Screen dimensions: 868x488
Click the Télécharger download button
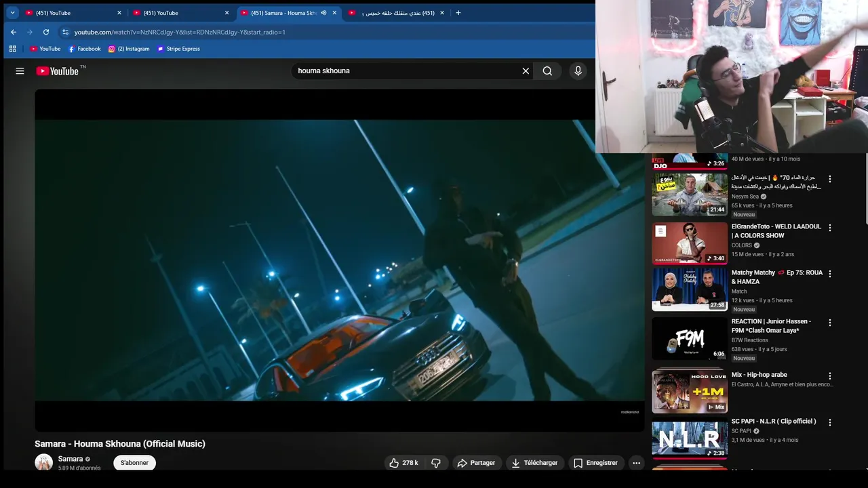(x=534, y=463)
